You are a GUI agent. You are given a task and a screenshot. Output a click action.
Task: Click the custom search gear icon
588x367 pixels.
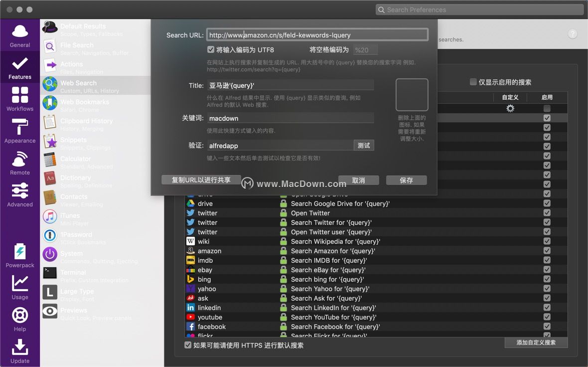510,108
